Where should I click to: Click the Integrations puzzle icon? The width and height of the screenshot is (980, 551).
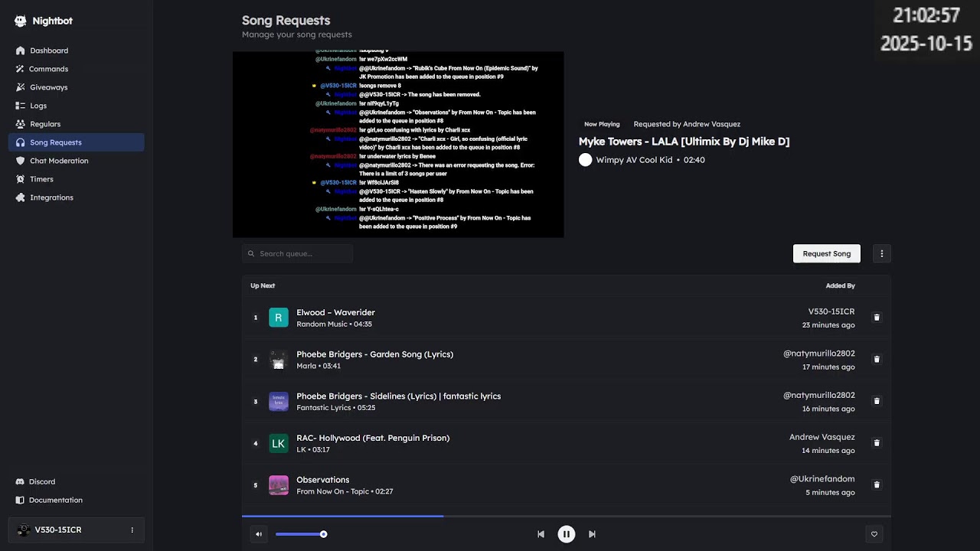coord(21,197)
